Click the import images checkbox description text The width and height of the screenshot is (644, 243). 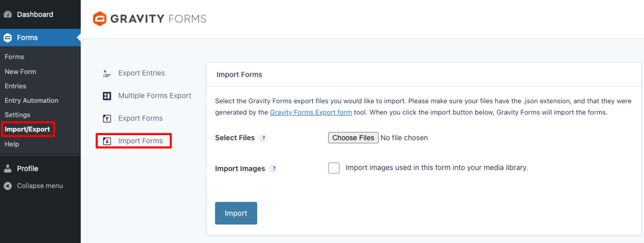(x=437, y=168)
